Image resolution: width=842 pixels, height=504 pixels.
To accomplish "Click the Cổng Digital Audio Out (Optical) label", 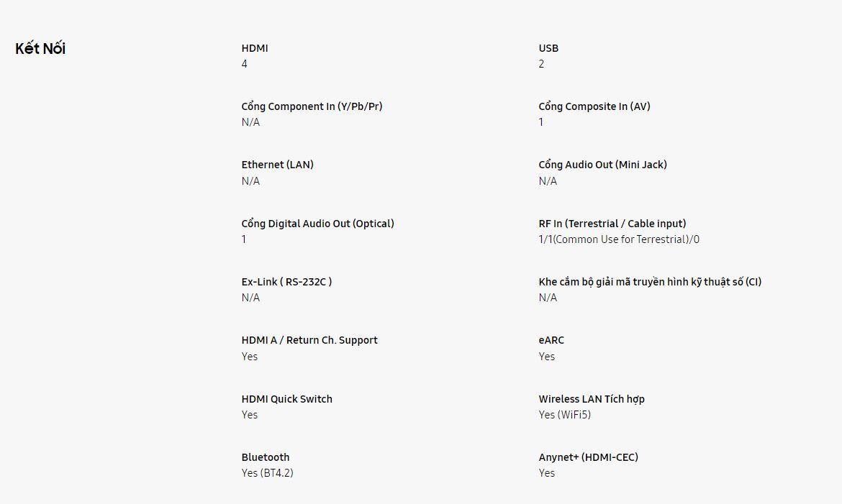I will 317,224.
